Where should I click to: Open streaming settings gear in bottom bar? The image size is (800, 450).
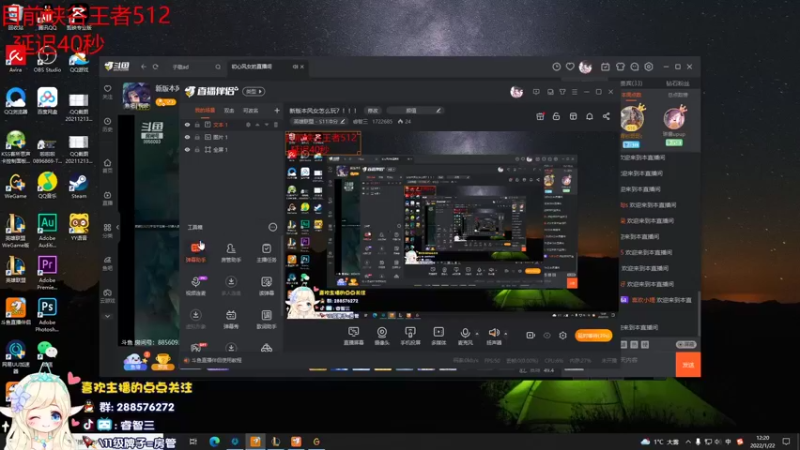[x=563, y=335]
